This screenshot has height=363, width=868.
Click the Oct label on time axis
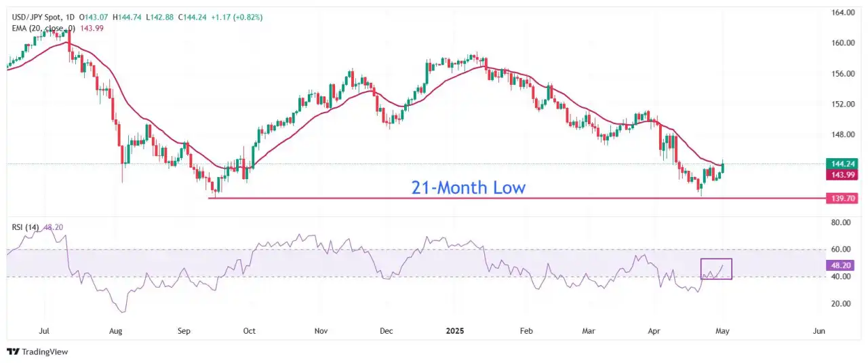pos(249,331)
